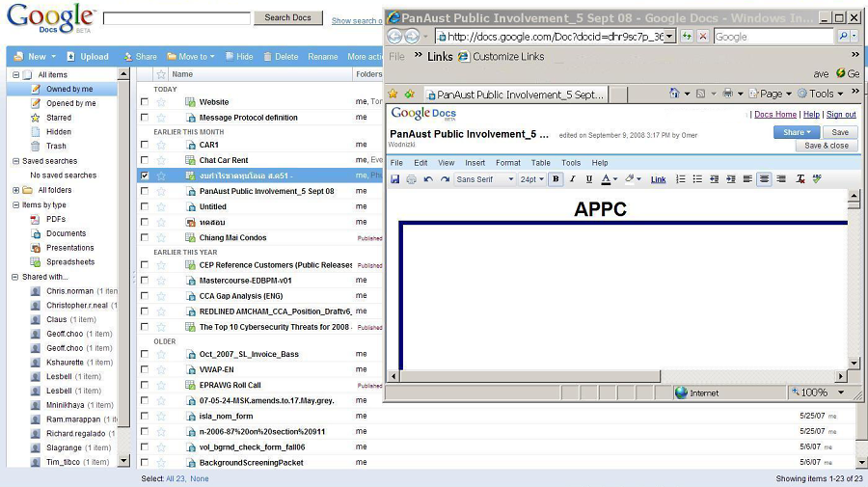Redo the edit in the editor toolbar
This screenshot has height=487, width=868.
click(445, 179)
